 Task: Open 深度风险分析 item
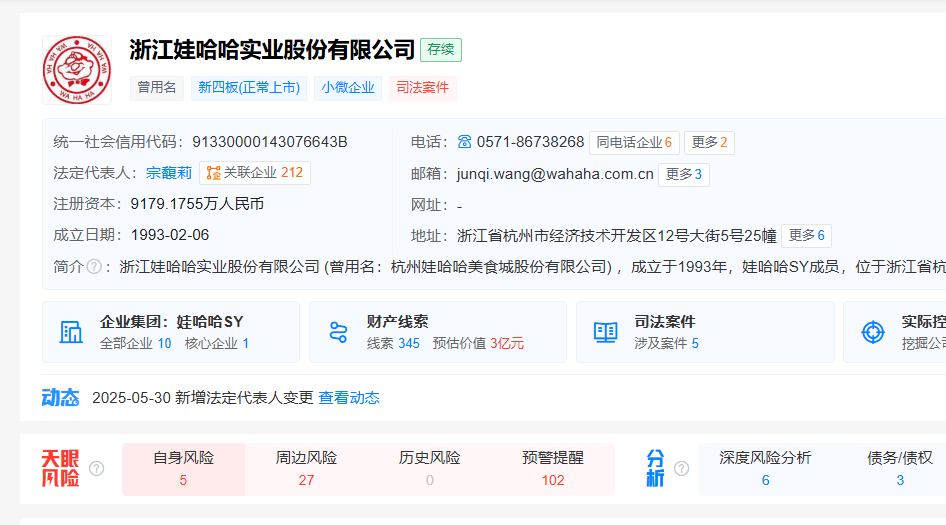[x=765, y=469]
